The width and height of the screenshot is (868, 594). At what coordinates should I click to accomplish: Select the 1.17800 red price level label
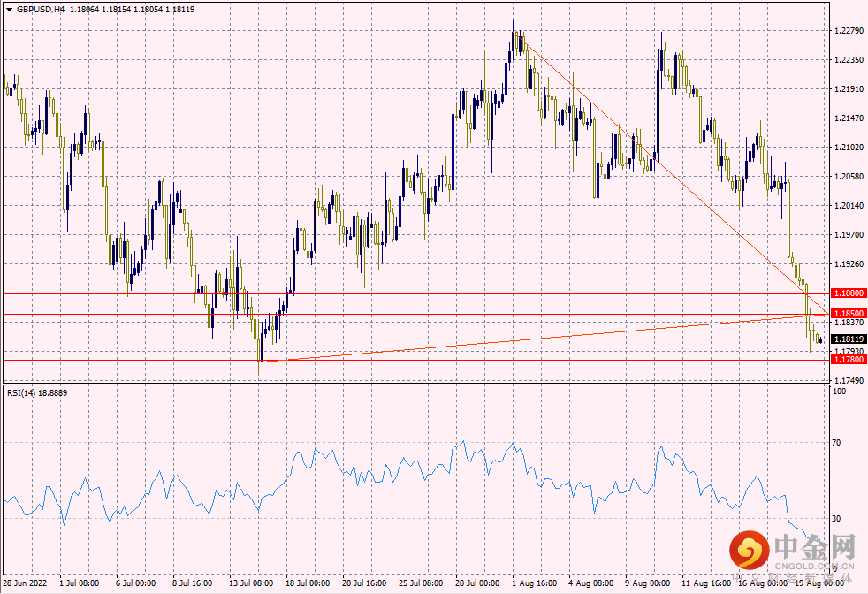pos(849,359)
